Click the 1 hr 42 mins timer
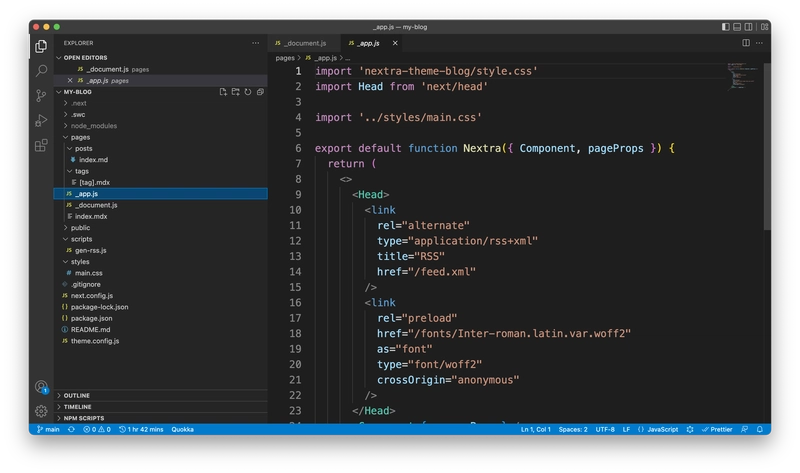800x473 pixels. coord(141,429)
